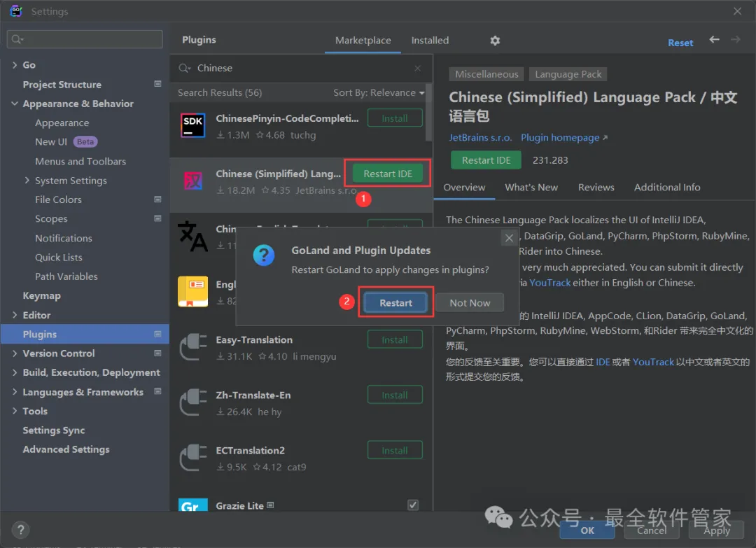Install ChinesePinyin-CodeCompletion plugin
This screenshot has width=756, height=548.
[x=395, y=118]
